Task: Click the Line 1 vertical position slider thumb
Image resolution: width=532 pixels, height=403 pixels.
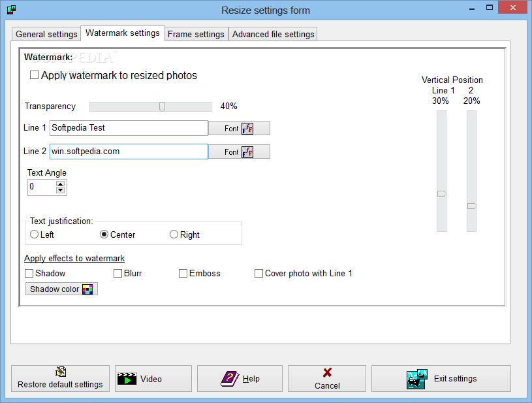Action: click(x=441, y=193)
